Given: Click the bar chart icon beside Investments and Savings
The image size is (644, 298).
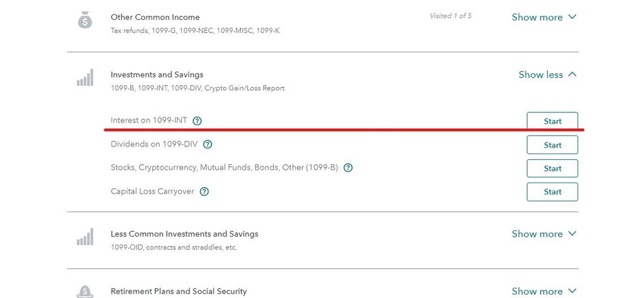Looking at the screenshot, I should tap(85, 78).
